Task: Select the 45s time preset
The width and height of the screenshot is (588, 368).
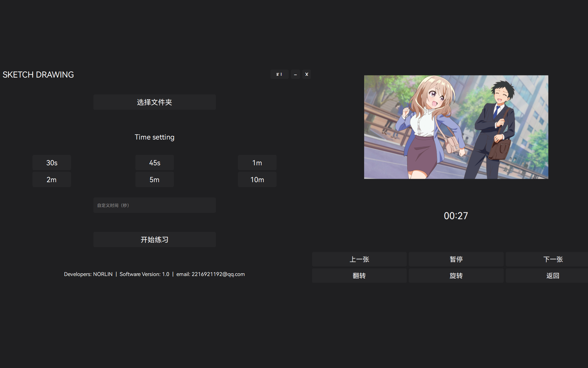Action: coord(155,163)
